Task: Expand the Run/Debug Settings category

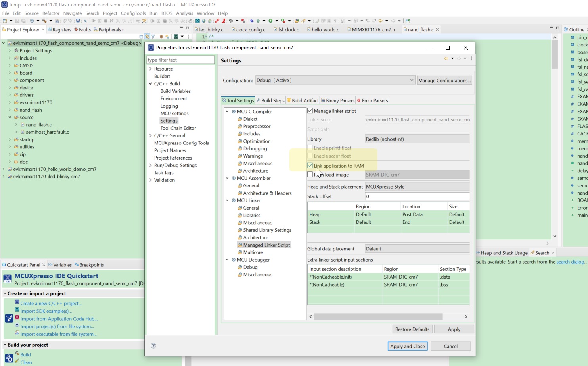Action: (x=151, y=165)
